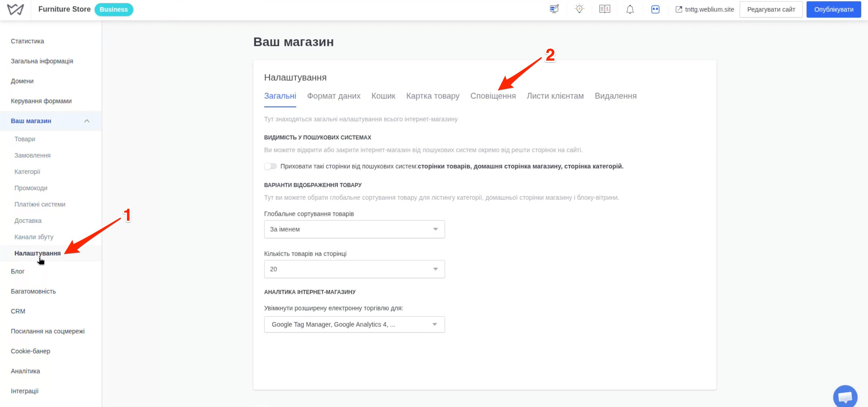
Task: Open the open-book guide icon
Action: (605, 9)
